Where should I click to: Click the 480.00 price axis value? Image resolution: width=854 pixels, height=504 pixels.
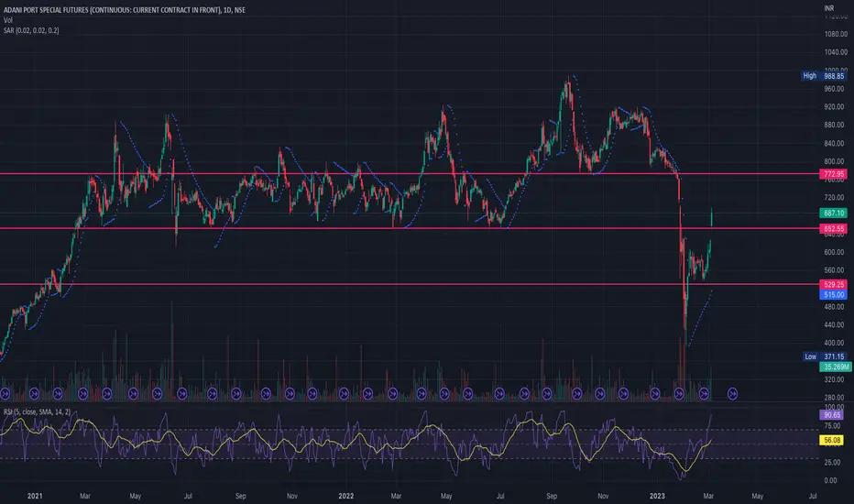coord(834,307)
